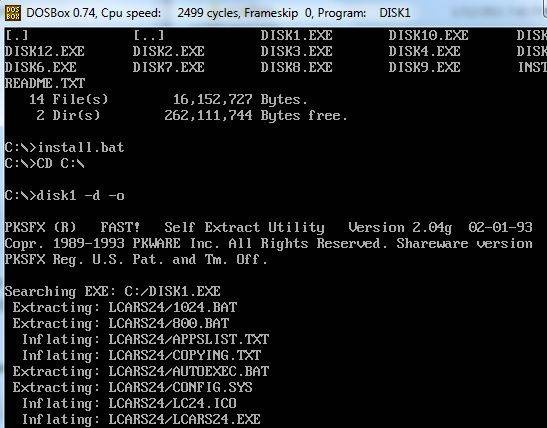Click README.TXT file entry
Screen dimensions: 547x428
click(x=45, y=83)
